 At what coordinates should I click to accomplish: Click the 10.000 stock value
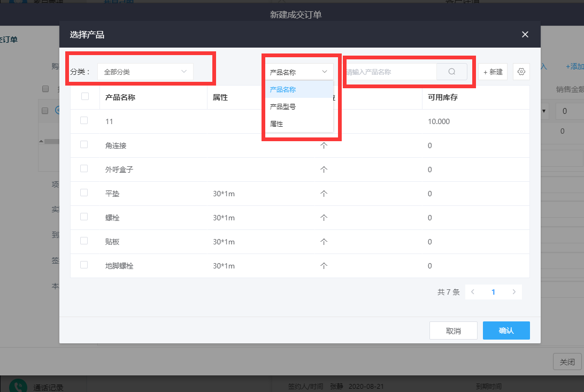click(x=439, y=121)
